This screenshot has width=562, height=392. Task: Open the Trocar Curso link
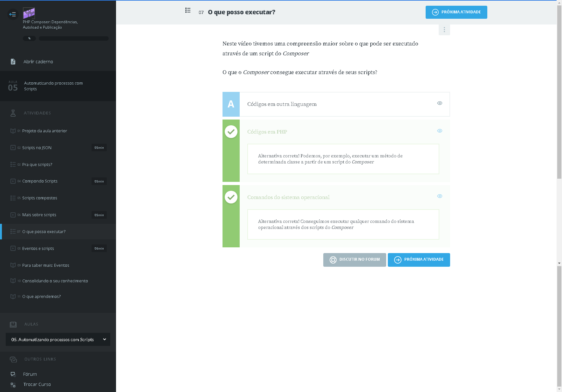37,384
